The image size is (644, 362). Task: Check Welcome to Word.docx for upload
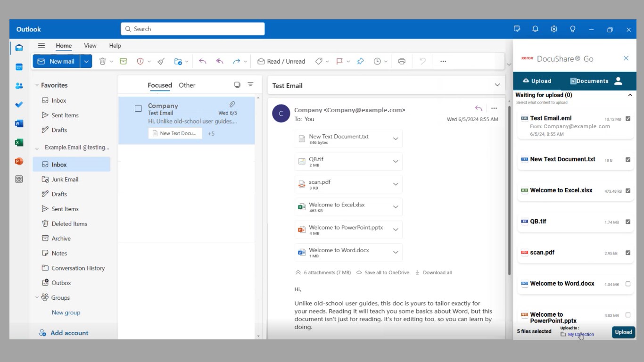[628, 284]
